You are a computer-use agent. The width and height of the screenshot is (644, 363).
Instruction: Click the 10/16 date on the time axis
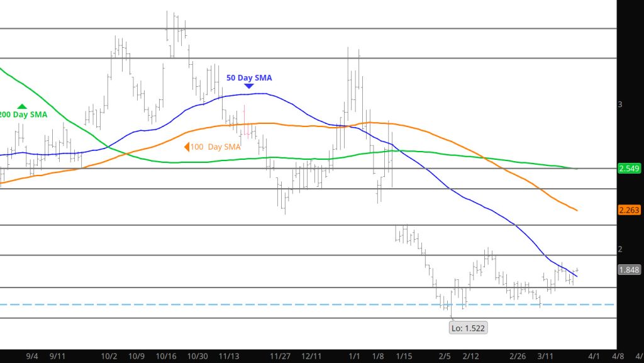pos(167,355)
